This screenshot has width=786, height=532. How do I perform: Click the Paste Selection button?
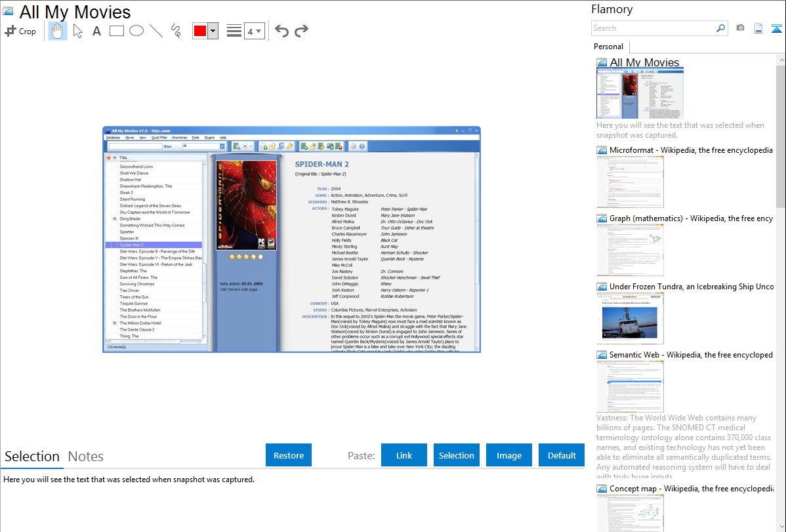(456, 455)
